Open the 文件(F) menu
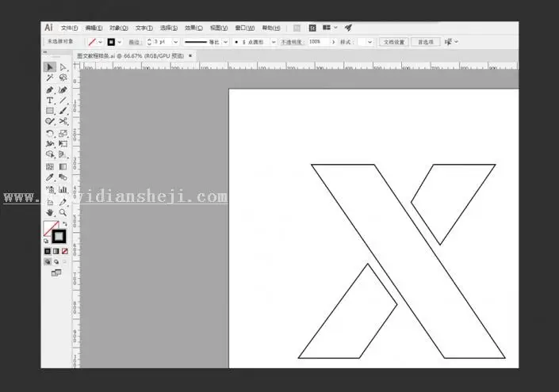Viewport: 559px width, 392px height. pos(69,28)
